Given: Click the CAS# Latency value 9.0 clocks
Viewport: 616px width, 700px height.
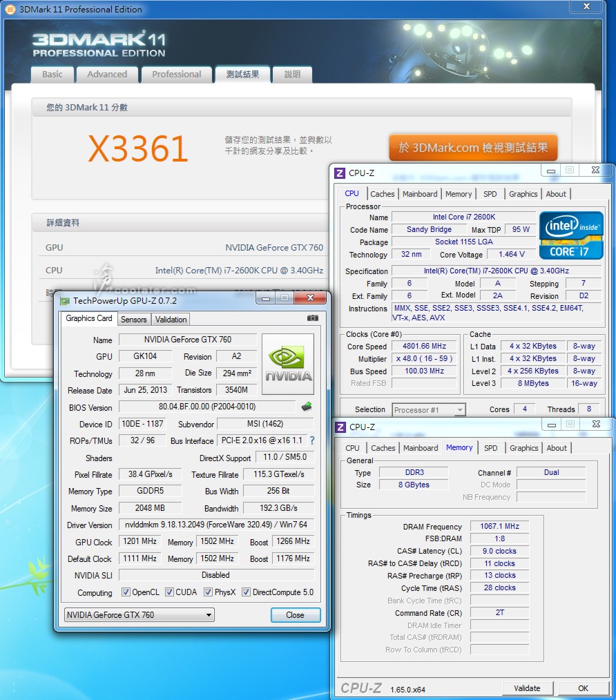Looking at the screenshot, I should (x=500, y=552).
